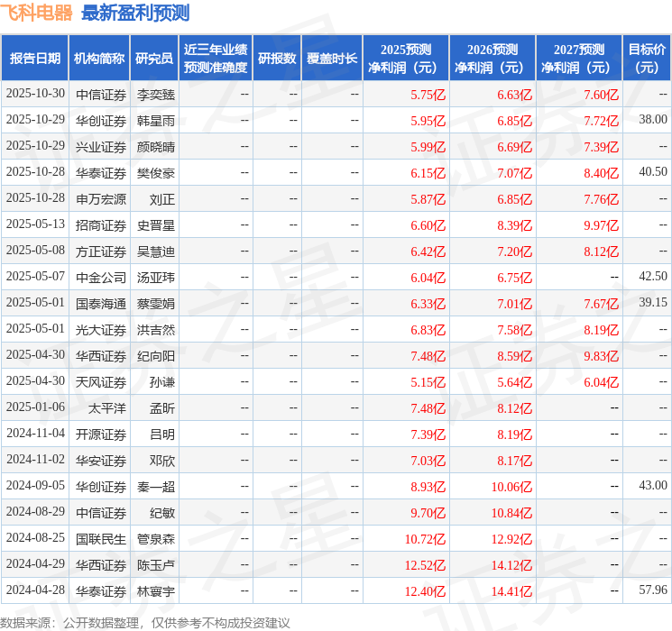The width and height of the screenshot is (672, 631).
Task: Select the 2026预测净利润 column header
Action: point(492,59)
